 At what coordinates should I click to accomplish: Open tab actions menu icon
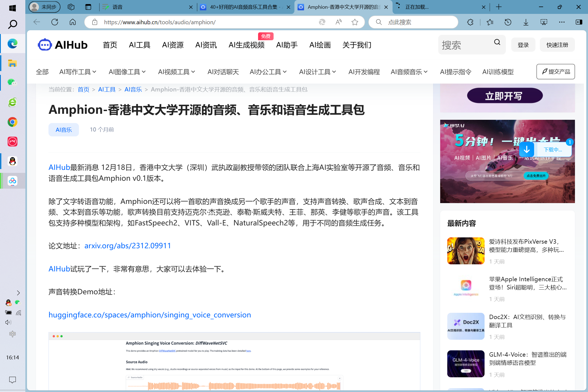coord(88,7)
